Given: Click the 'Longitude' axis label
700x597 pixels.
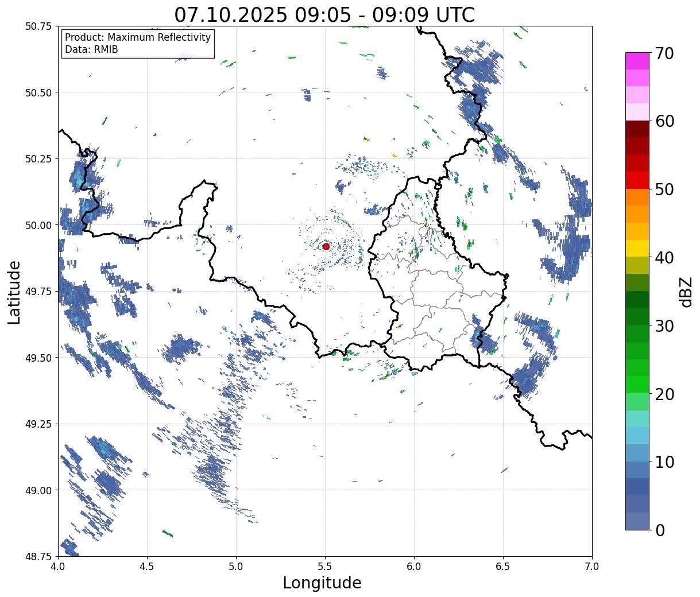Looking at the screenshot, I should point(322,583).
